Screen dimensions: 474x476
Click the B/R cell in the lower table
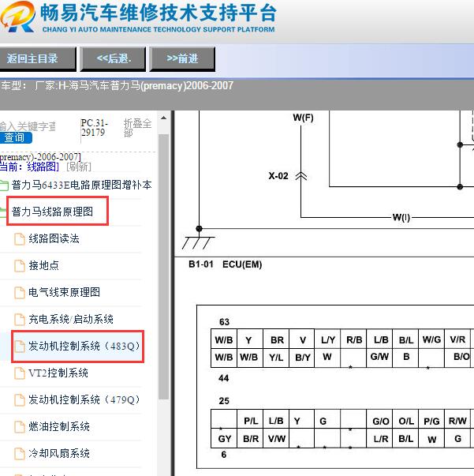251,439
